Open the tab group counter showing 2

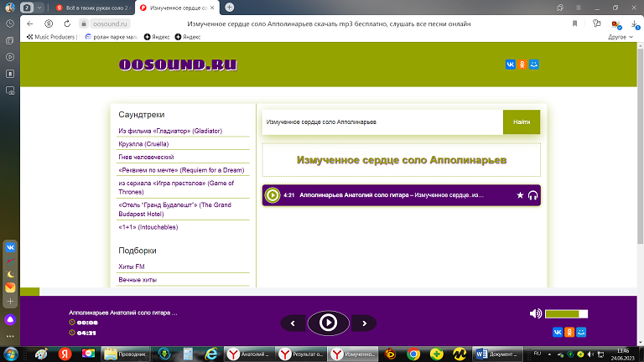(x=27, y=8)
